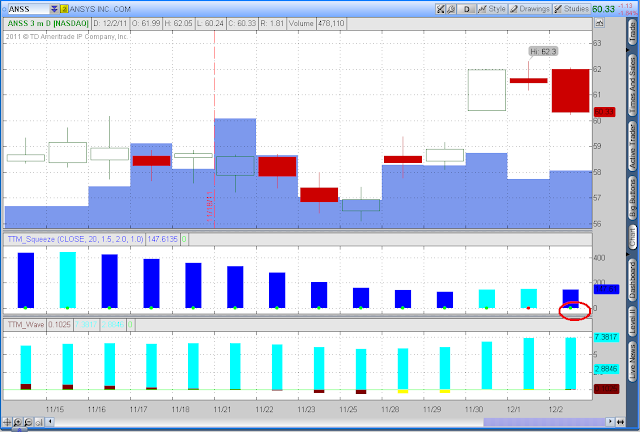Click the triangle arrow above Dashboard tab

(x=628, y=254)
